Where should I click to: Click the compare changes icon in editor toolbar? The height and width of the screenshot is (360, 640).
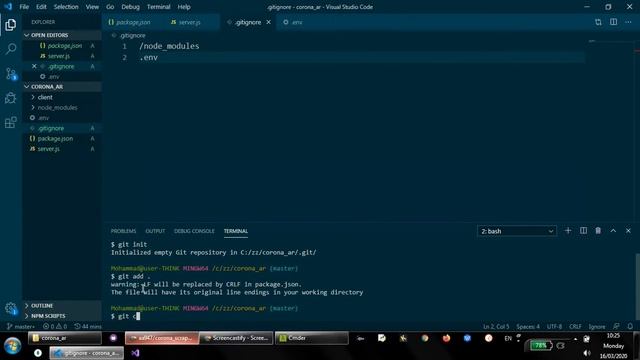coord(598,22)
